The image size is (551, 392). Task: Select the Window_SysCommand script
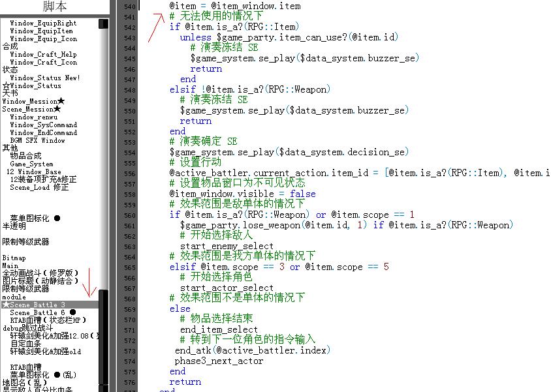coord(43,125)
